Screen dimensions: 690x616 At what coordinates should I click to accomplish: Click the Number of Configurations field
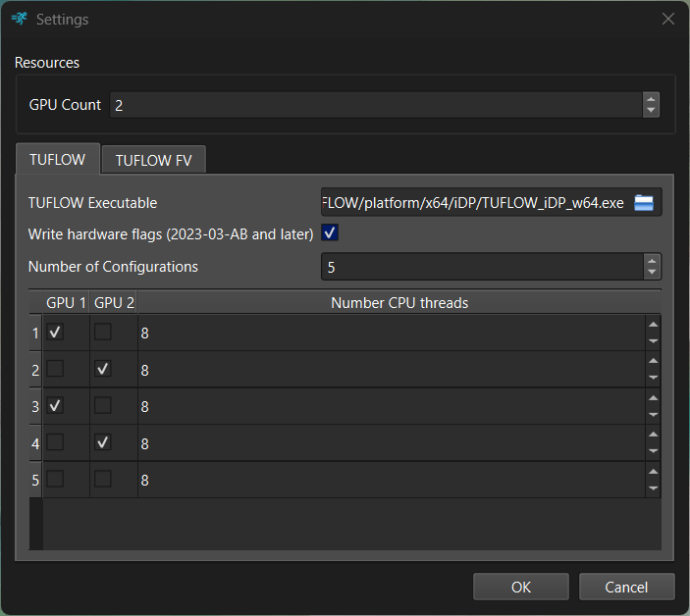(482, 267)
